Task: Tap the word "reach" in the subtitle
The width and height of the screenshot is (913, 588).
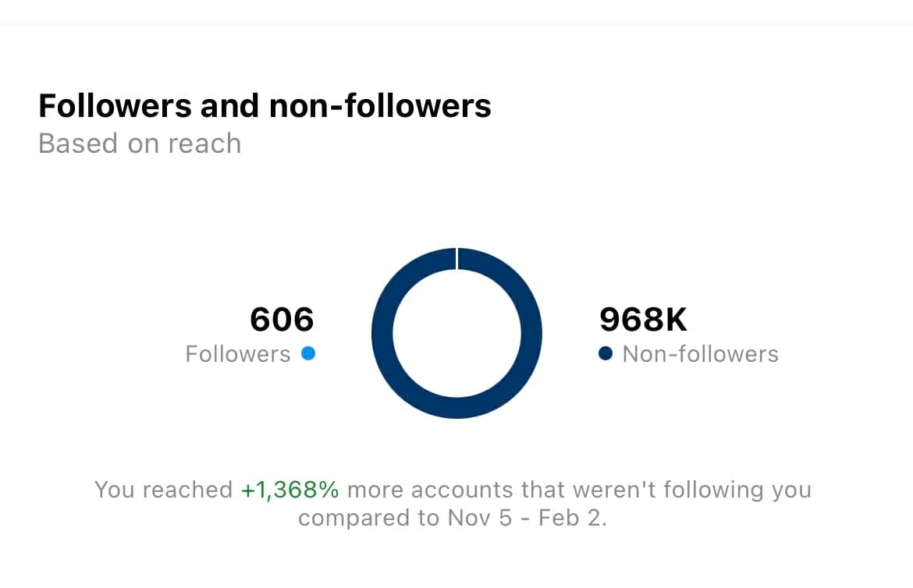Action: click(x=204, y=143)
